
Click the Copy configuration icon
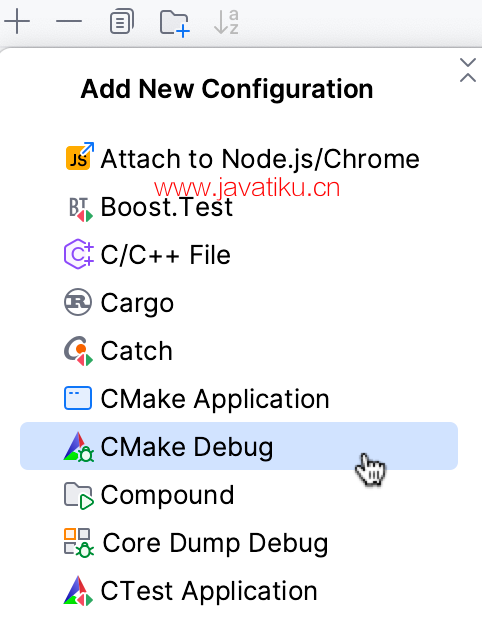click(121, 21)
